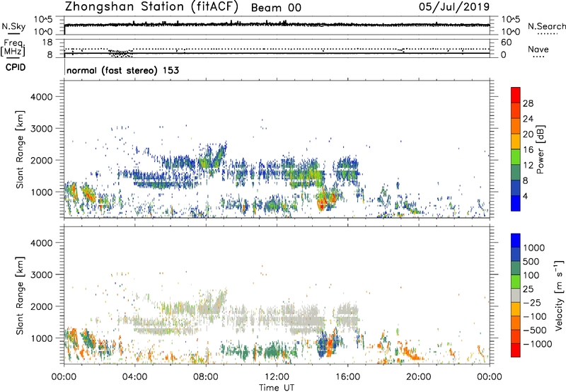This screenshot has height=392, width=566.
Task: Click the N.Sky legend label
Action: pos(13,26)
